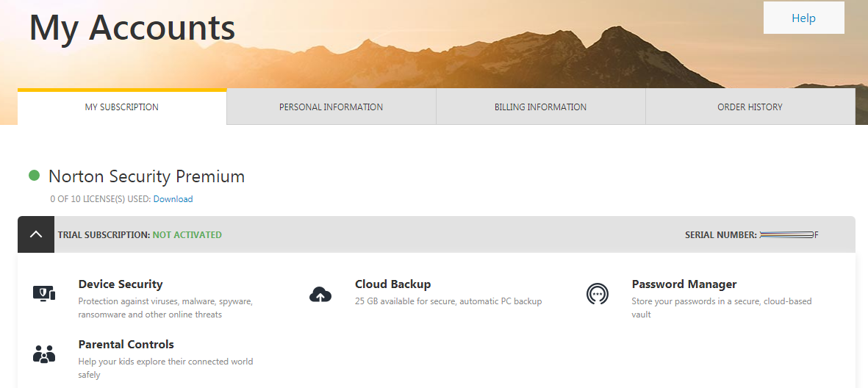Follow the Download link for licenses

coord(173,199)
